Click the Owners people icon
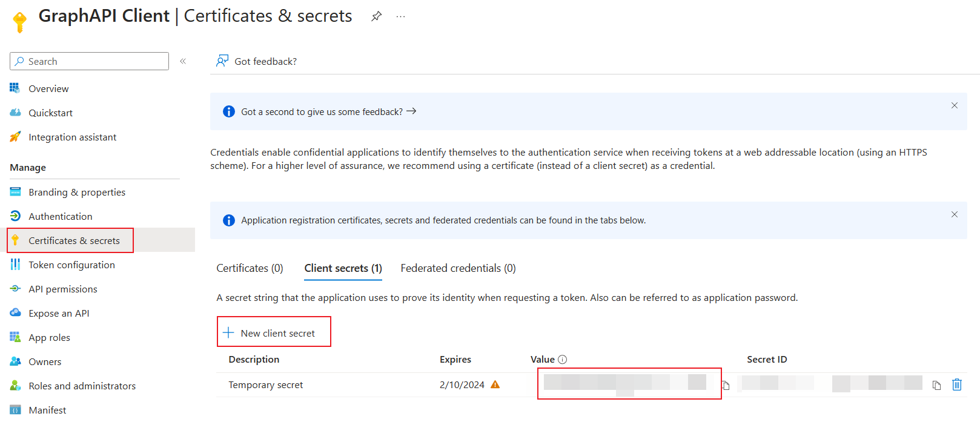The height and width of the screenshot is (422, 980). [x=15, y=361]
